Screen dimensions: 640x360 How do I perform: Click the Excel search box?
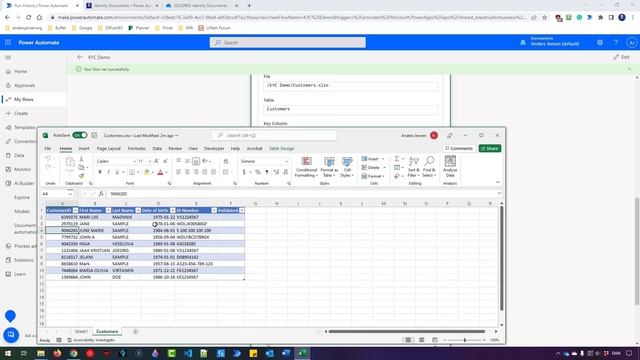coord(274,135)
